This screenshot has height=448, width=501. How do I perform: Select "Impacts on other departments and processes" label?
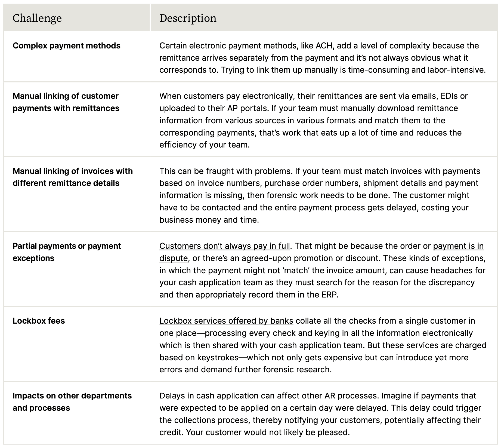point(72,402)
